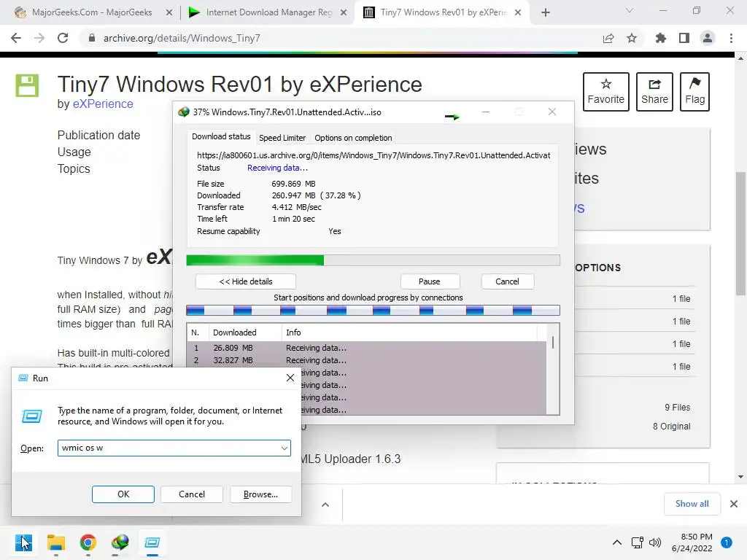Click the IDM window title icon
This screenshot has width=747, height=560.
click(183, 112)
